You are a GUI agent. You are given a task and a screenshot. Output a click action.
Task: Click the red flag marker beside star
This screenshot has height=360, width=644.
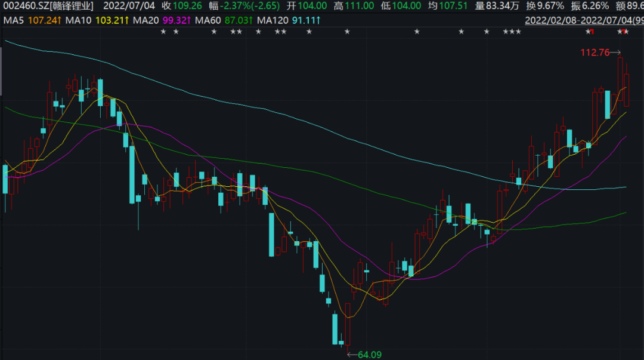[x=591, y=32]
